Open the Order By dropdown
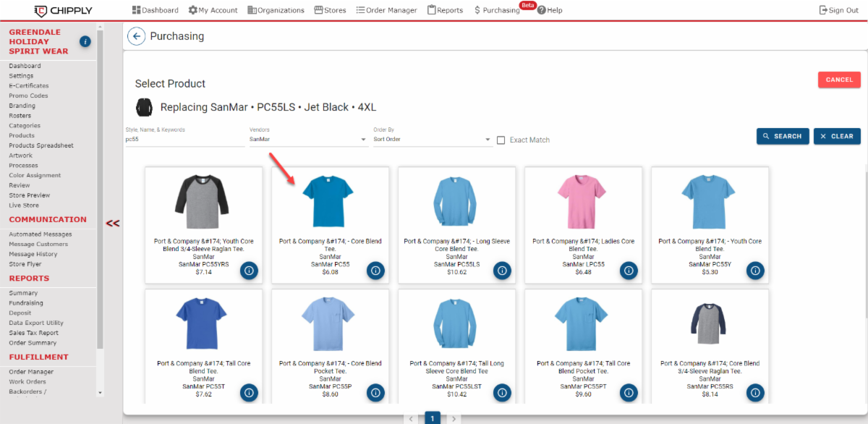The width and height of the screenshot is (868, 424). (433, 139)
